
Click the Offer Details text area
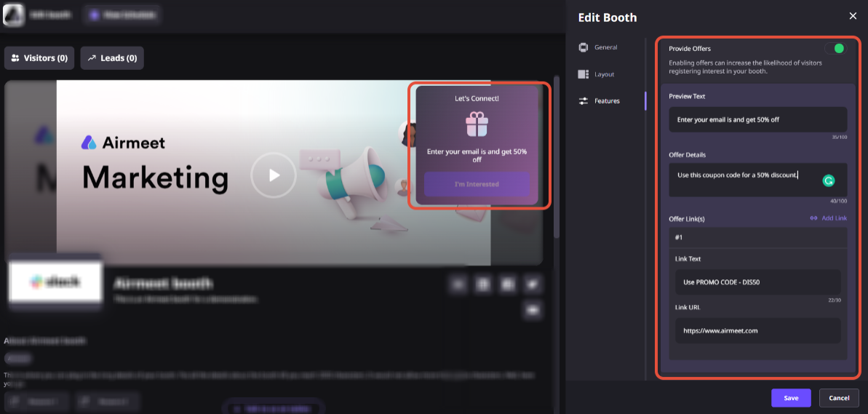click(758, 180)
